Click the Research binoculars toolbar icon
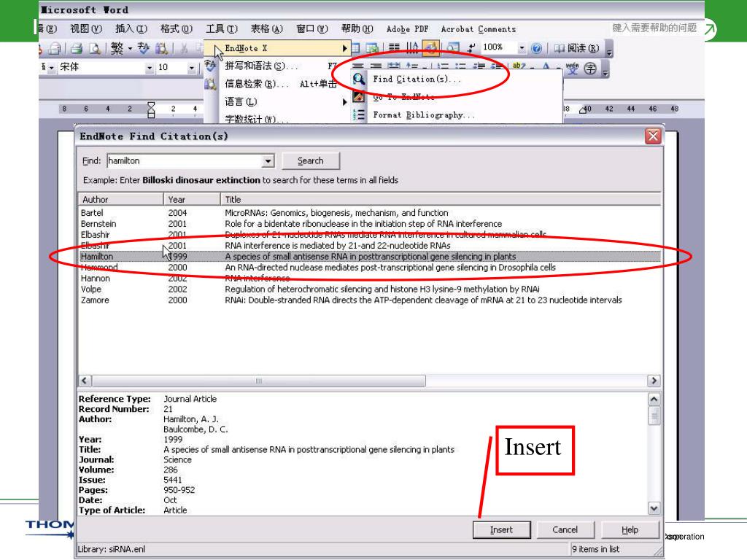The image size is (747, 560). 161,48
